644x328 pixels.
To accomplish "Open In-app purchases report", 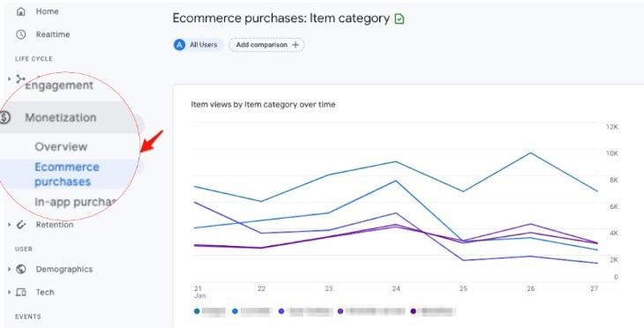I will coord(76,202).
